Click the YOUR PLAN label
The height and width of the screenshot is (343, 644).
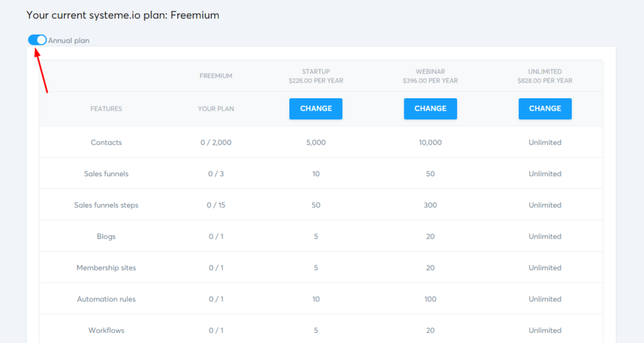coord(216,109)
